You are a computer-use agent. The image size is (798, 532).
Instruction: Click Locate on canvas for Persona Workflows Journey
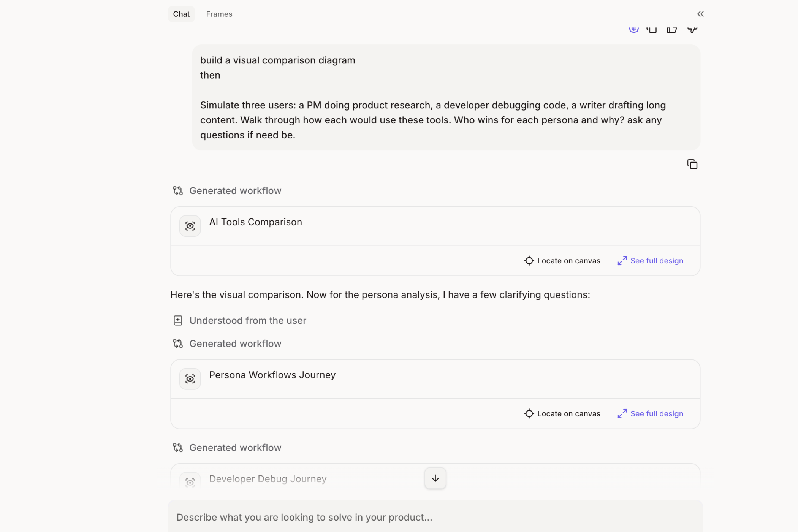click(x=568, y=413)
